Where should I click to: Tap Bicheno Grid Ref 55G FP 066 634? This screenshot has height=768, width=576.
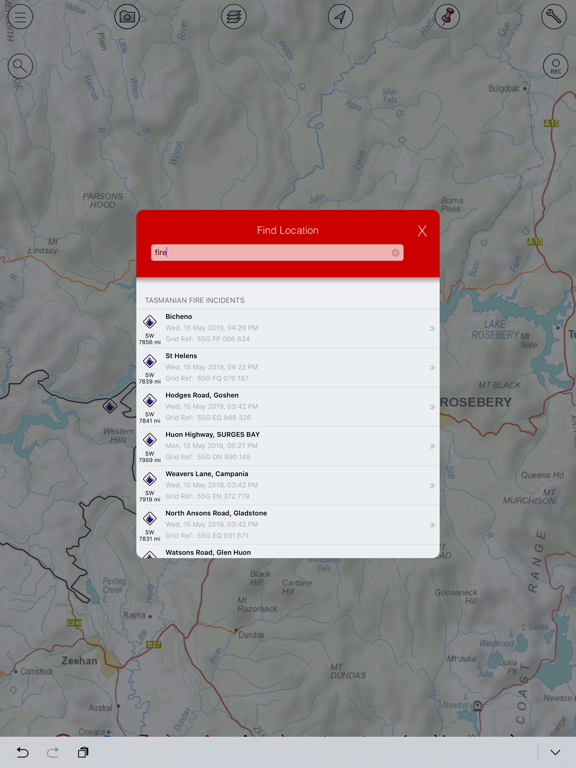[208, 339]
